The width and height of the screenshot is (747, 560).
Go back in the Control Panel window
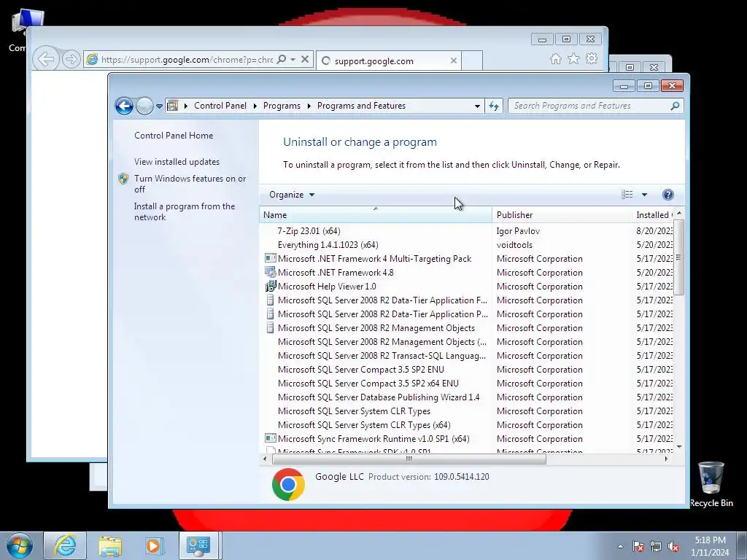124,106
